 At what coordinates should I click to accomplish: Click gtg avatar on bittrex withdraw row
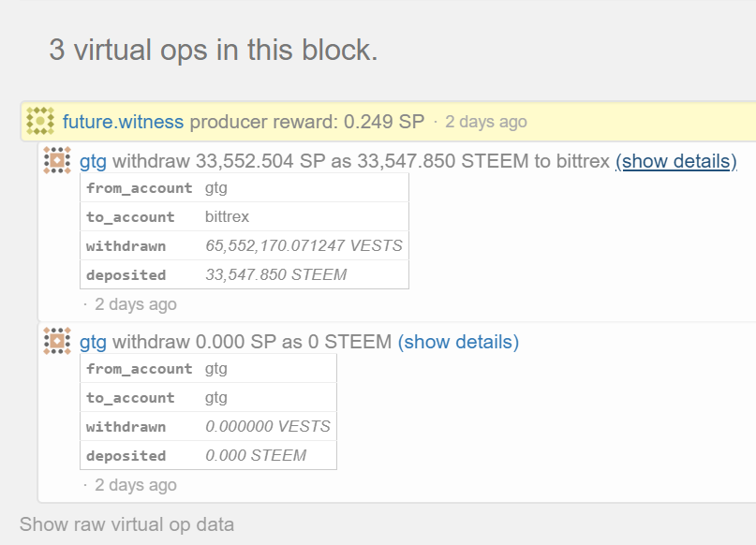click(57, 160)
